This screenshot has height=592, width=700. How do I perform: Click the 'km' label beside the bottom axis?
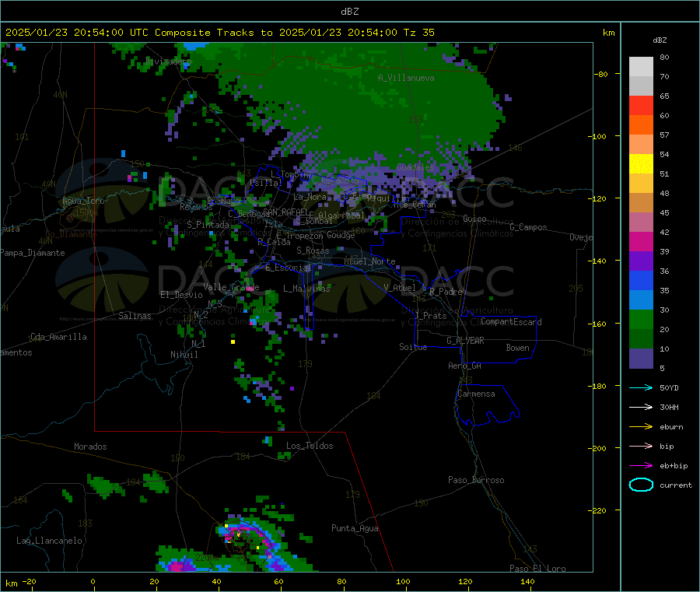pos(11,583)
